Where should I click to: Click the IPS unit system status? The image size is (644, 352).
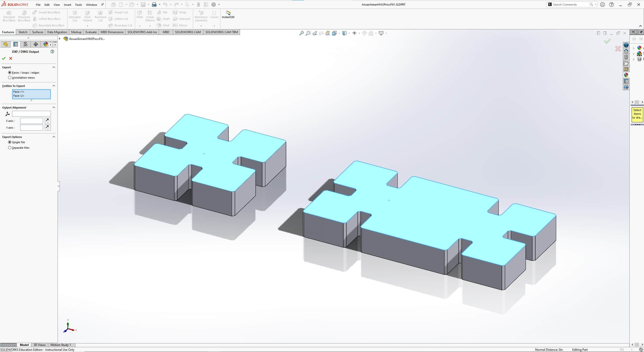pos(622,349)
